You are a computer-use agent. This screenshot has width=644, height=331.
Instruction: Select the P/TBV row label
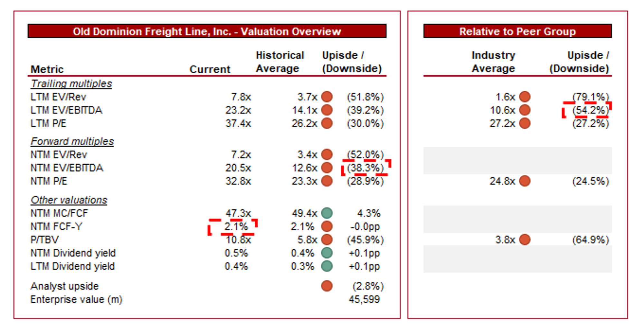(45, 240)
